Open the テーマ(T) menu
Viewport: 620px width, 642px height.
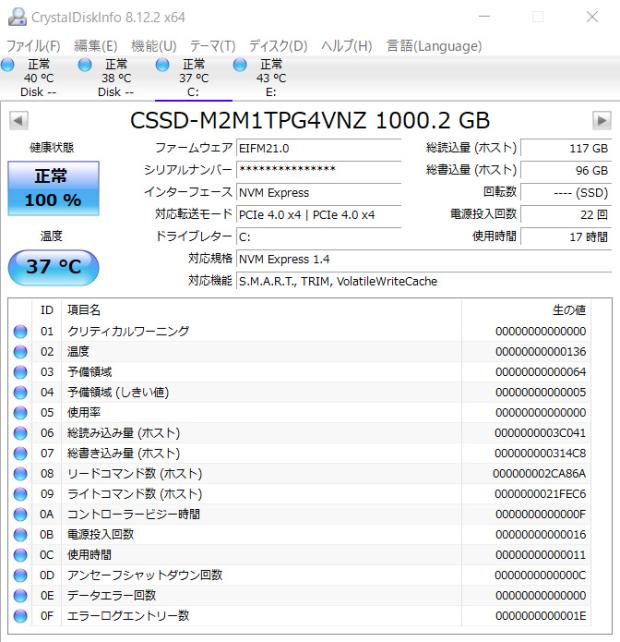click(x=213, y=45)
